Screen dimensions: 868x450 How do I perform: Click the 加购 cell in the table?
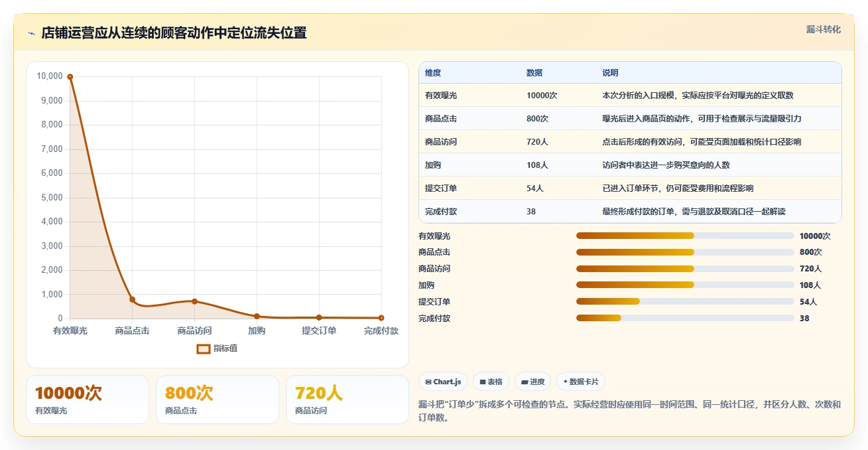[433, 165]
